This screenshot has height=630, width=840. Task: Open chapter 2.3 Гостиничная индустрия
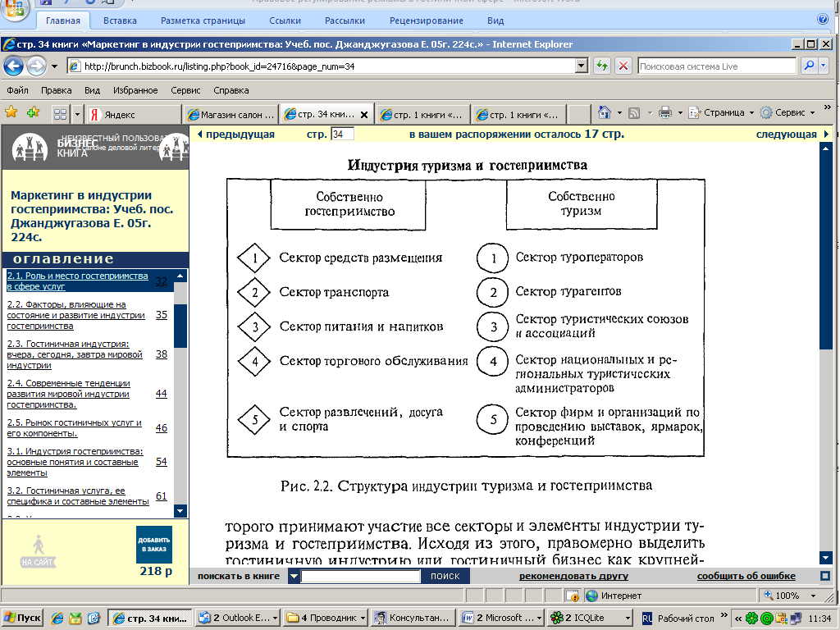click(75, 354)
